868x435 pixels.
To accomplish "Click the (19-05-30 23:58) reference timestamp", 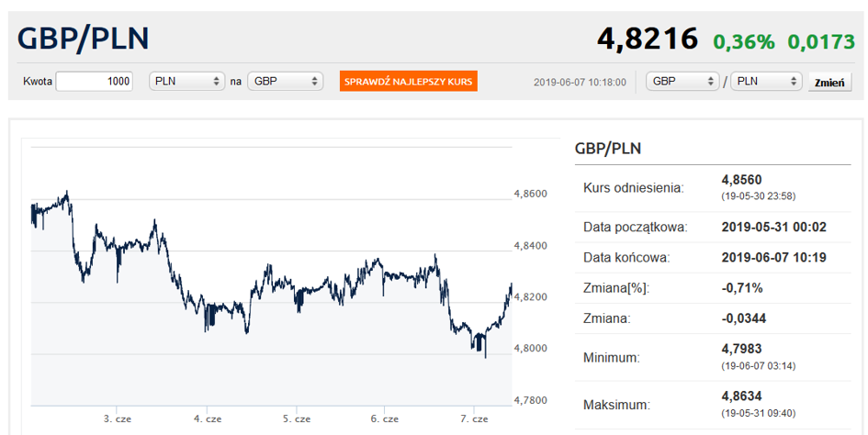I will [x=759, y=195].
